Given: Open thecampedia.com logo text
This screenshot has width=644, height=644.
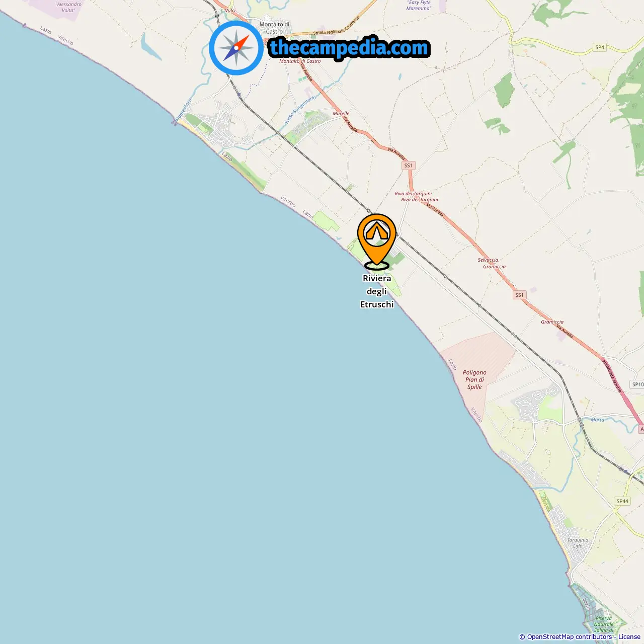Looking at the screenshot, I should click(x=350, y=48).
